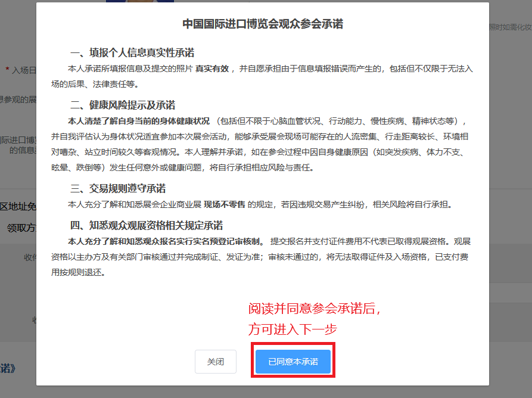This screenshot has height=398, width=532.
Task: Click heading 三、交易规则遵守承诺
Action: coord(118,189)
